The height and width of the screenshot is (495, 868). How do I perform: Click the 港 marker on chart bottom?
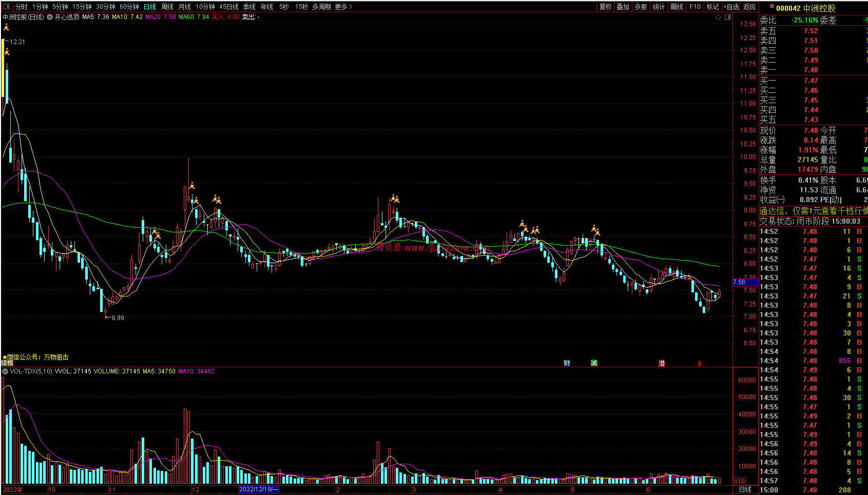[x=662, y=363]
